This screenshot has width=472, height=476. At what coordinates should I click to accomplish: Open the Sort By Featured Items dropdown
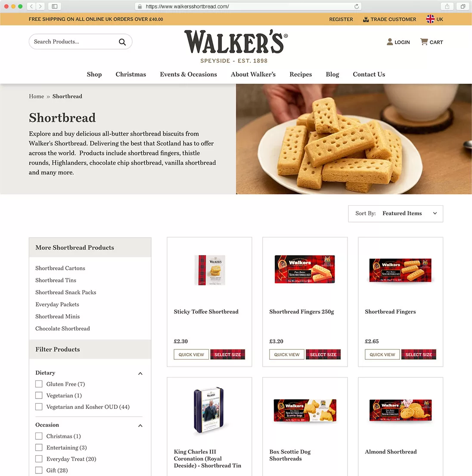[395, 213]
